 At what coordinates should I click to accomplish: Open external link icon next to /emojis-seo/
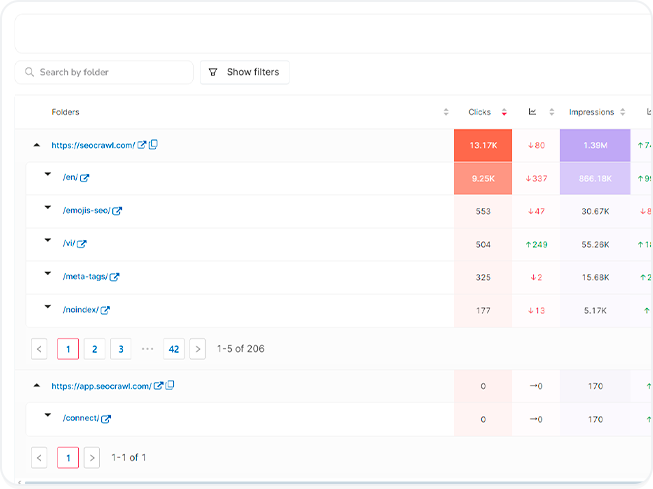(x=117, y=211)
